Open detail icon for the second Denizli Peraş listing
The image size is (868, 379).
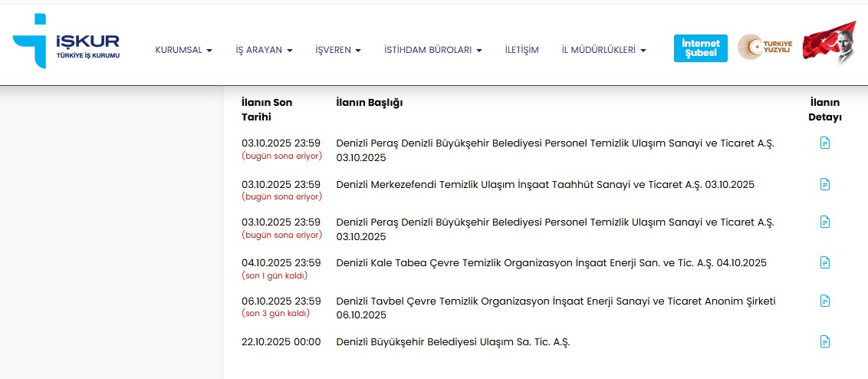coord(825,222)
